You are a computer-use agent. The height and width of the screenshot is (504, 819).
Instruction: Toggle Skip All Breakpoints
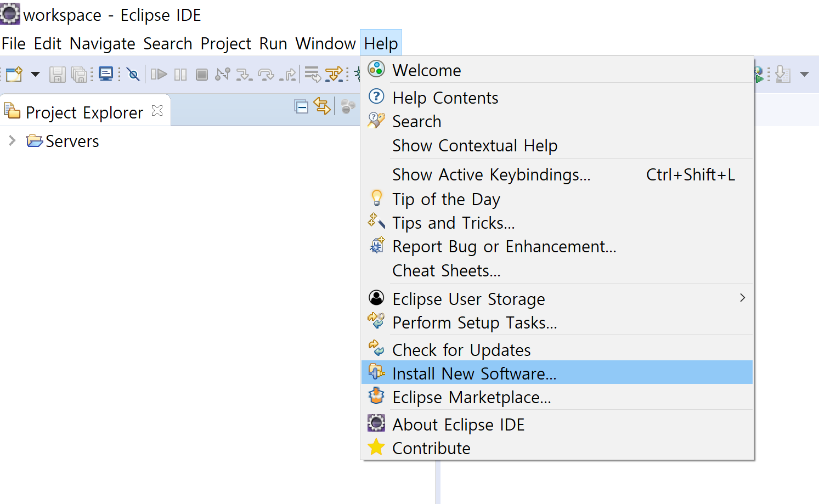(133, 74)
